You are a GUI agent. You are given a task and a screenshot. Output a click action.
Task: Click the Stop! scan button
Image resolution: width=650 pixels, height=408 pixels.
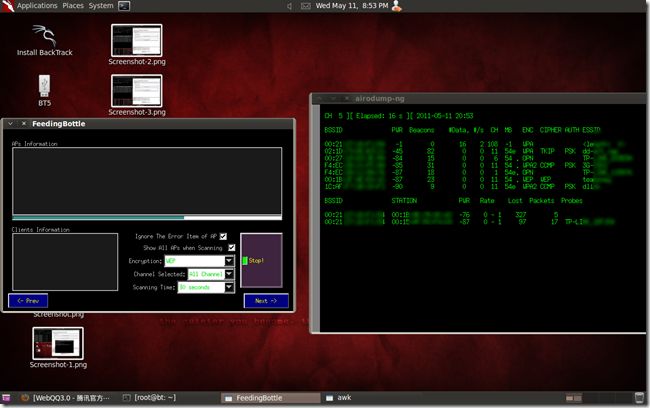(x=261, y=260)
